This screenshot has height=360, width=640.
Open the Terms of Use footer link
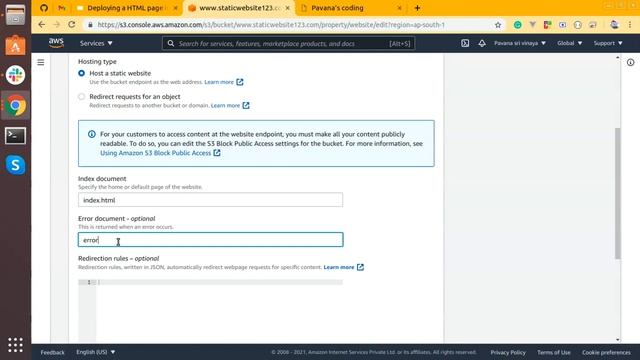(553, 352)
